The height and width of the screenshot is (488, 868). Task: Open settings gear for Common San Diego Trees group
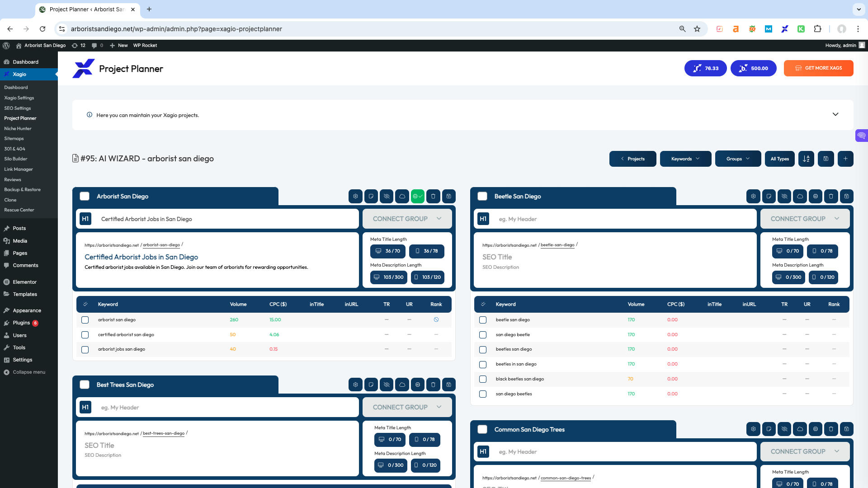[753, 429]
